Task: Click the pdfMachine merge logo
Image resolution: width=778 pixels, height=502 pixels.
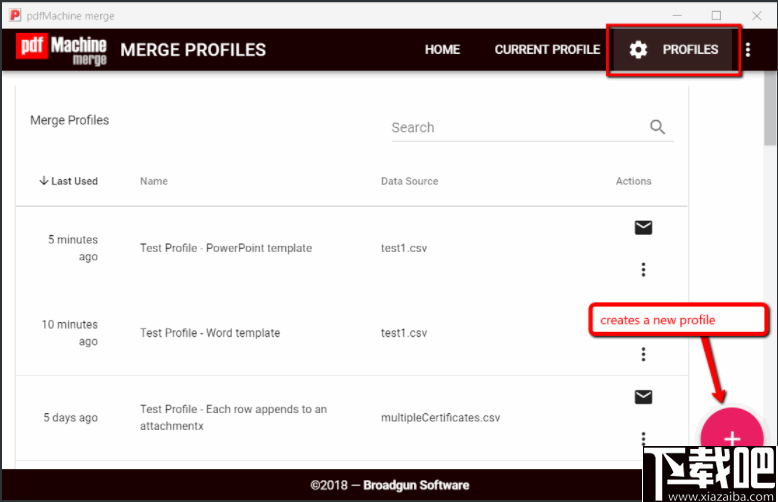Action: [x=62, y=50]
